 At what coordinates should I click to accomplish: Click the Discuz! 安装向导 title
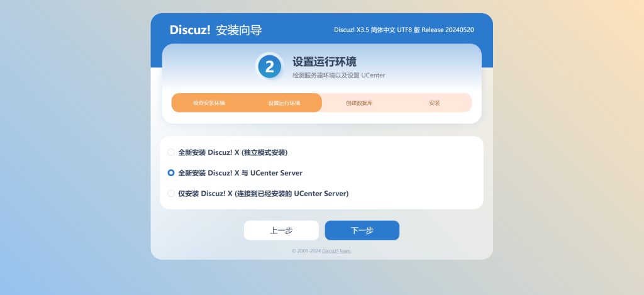216,30
